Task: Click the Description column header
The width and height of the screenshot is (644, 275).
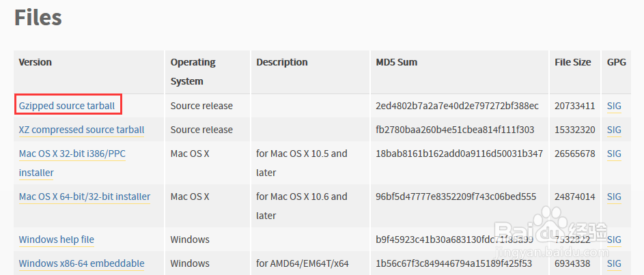Action: coord(282,62)
